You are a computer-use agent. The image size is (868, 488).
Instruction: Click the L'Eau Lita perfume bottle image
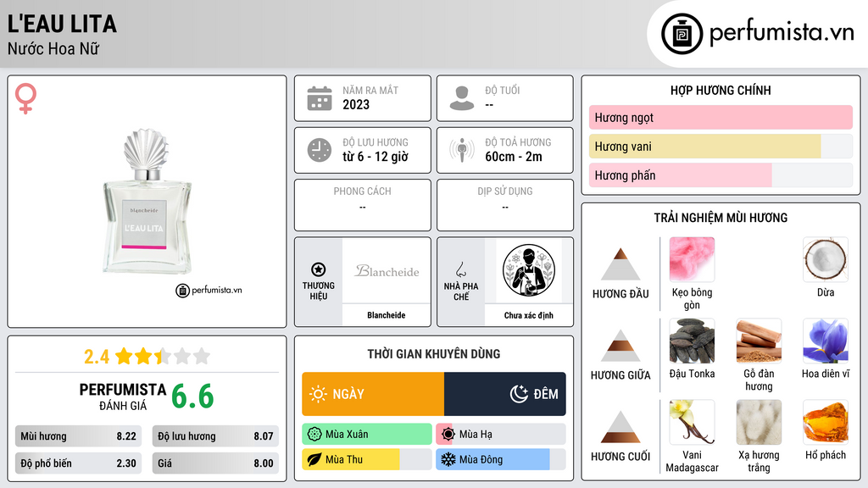coord(147,202)
